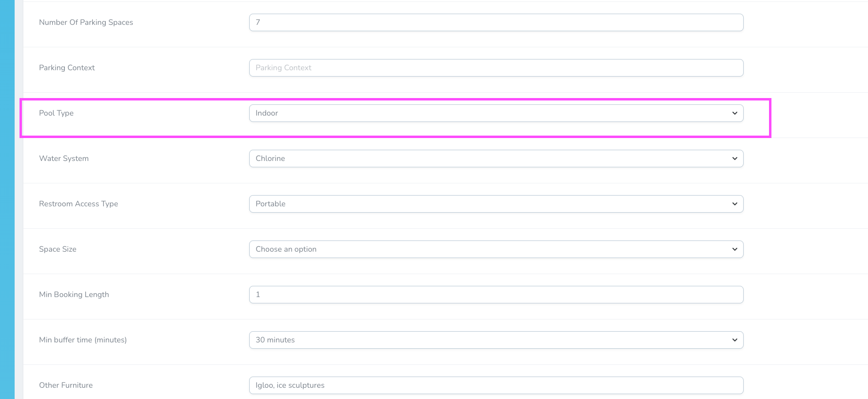
Task: Expand the Space Size option chooser
Action: [496, 249]
